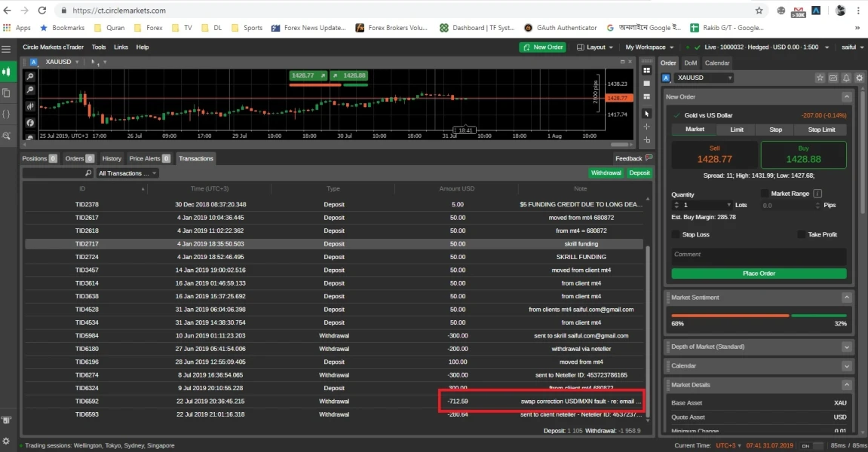The image size is (868, 452).
Task: Click the zoom in magnifier on chart
Action: tap(30, 77)
